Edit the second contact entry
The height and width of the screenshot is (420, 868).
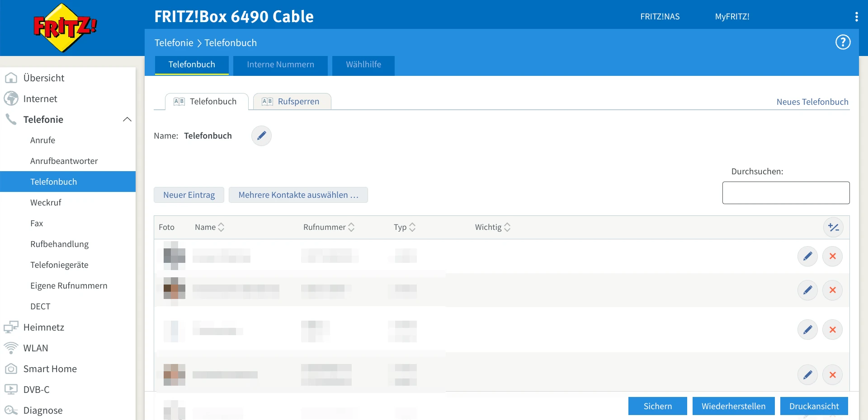coord(807,290)
